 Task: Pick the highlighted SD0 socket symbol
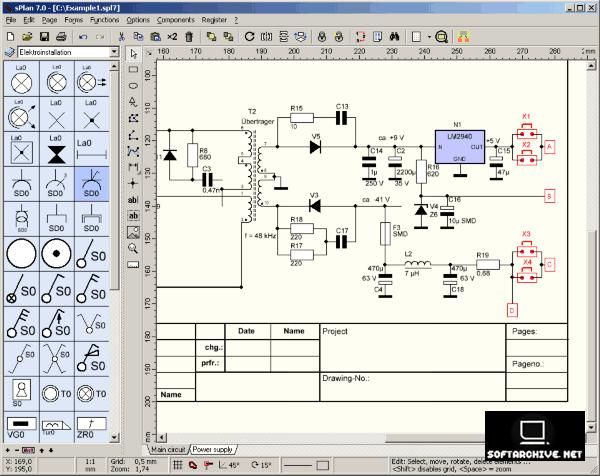(x=92, y=184)
